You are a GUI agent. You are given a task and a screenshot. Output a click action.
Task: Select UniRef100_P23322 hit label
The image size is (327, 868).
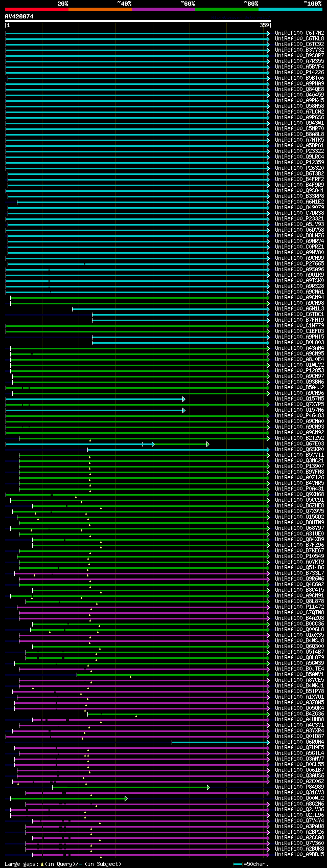click(299, 151)
